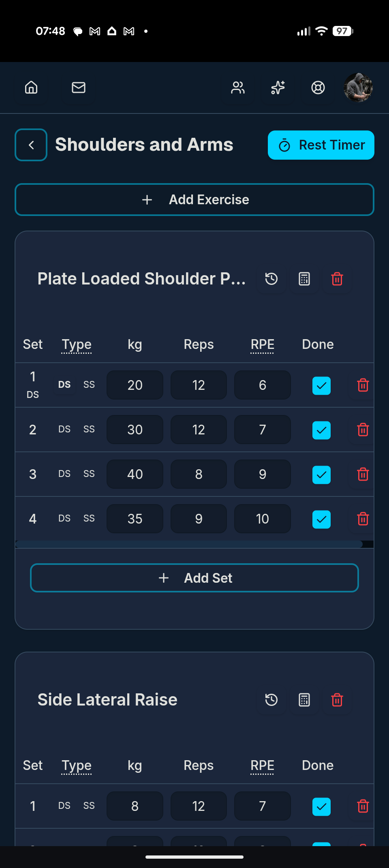This screenshot has width=389, height=868.
Task: Go back using the chevron button
Action: click(31, 145)
